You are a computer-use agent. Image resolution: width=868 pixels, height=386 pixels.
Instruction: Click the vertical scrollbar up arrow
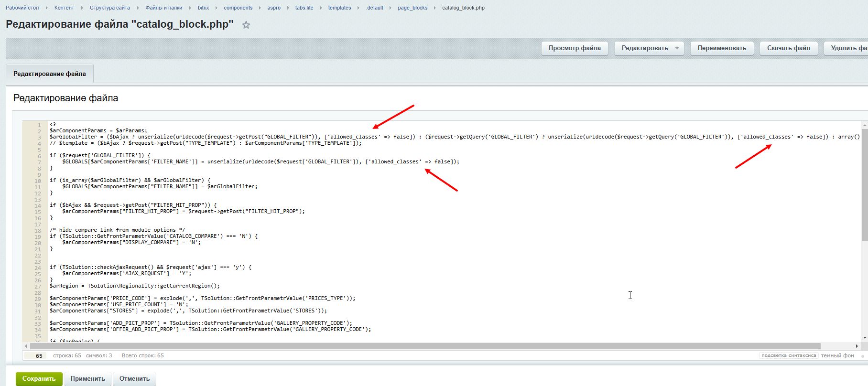coord(864,125)
